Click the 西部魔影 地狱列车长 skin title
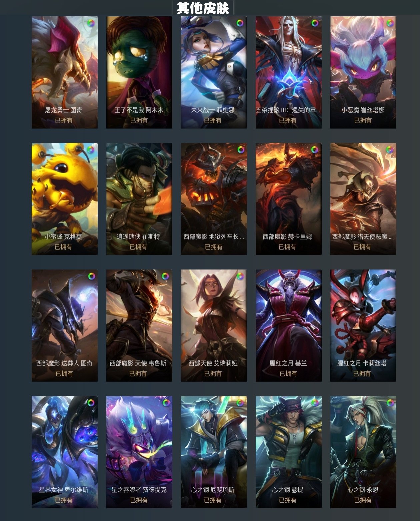 tap(214, 237)
